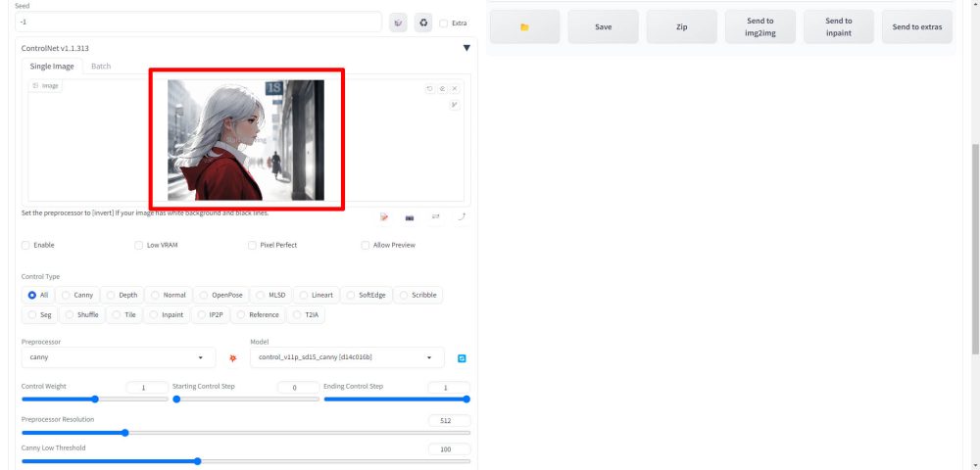Enable the ControlNet unit checkbox
The image size is (980, 470).
[26, 245]
